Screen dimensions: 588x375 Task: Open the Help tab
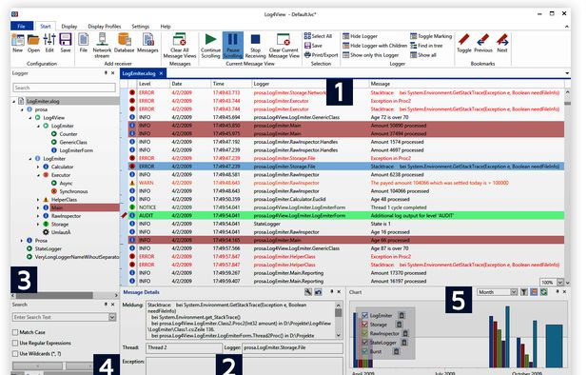pyautogui.click(x=166, y=27)
